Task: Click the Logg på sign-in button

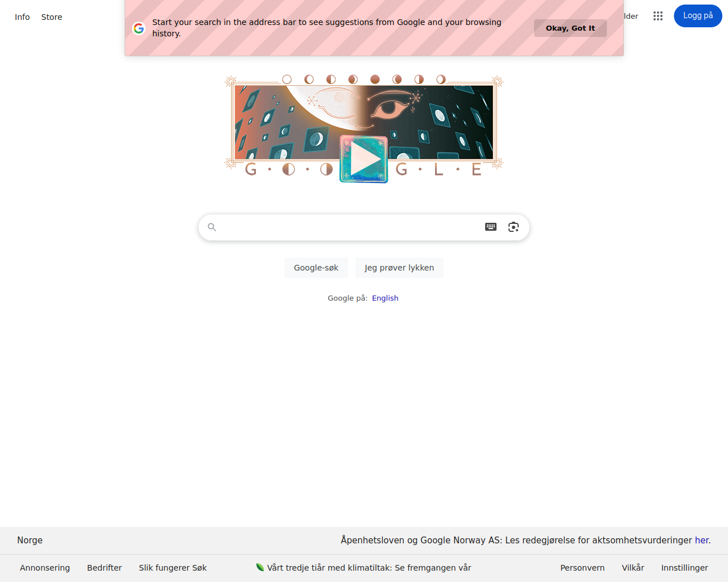Action: click(x=698, y=16)
